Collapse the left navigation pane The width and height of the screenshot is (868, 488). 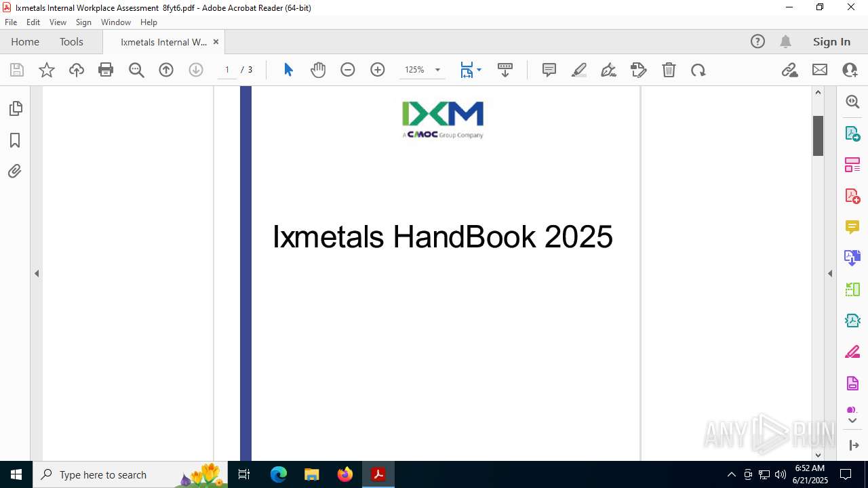tap(37, 274)
